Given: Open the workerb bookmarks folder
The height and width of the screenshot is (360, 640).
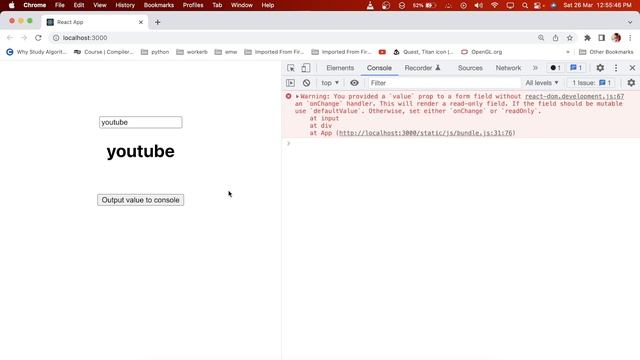Looking at the screenshot, I should (x=192, y=52).
